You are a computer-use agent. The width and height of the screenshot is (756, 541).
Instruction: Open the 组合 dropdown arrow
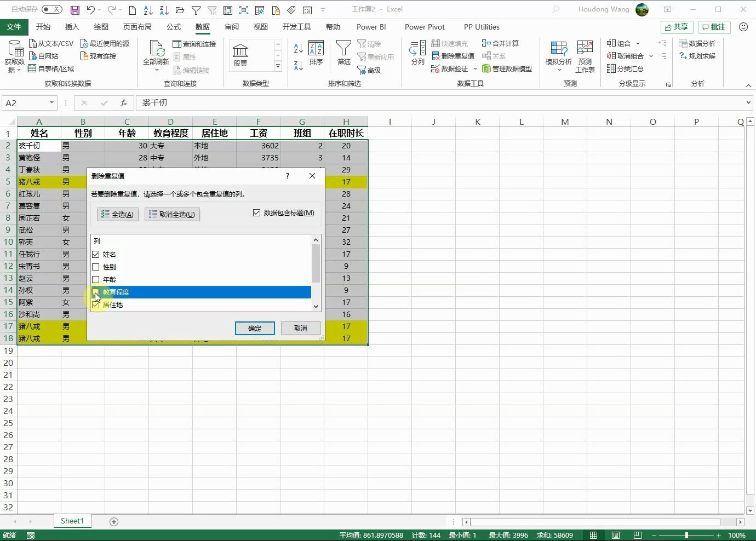tap(638, 44)
